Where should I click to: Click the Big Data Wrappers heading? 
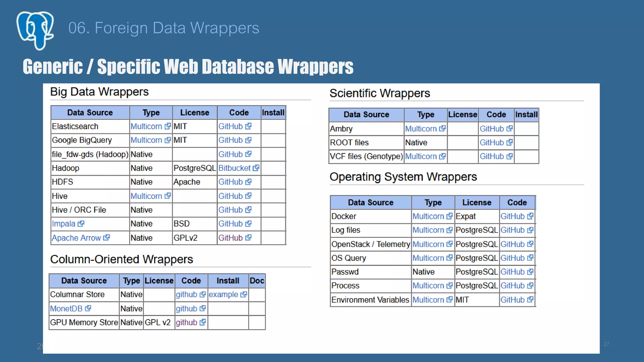[99, 92]
